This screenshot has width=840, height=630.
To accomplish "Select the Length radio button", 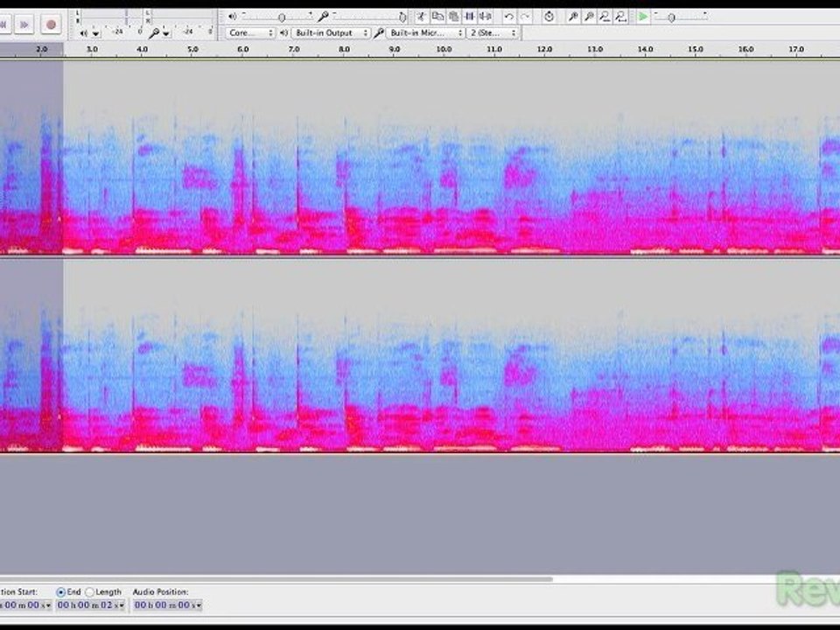I will tap(89, 592).
